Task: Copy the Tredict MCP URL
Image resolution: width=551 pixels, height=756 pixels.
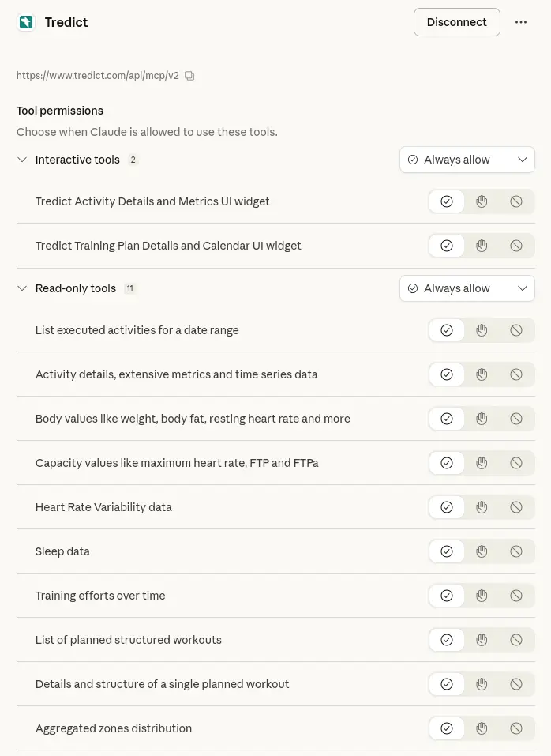Action: tap(189, 76)
